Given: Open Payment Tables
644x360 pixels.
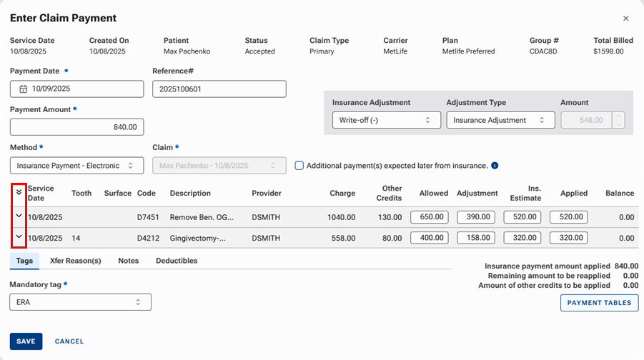Looking at the screenshot, I should click(x=599, y=303).
